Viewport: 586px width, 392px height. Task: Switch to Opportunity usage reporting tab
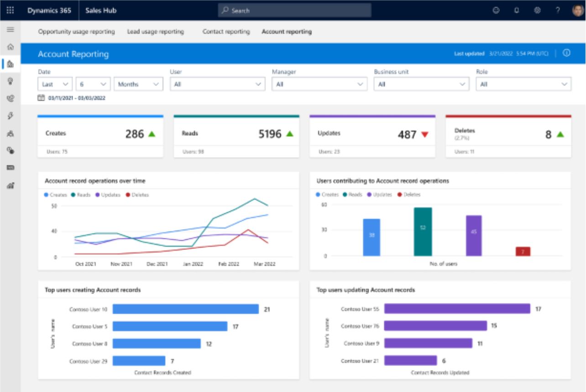pos(76,32)
